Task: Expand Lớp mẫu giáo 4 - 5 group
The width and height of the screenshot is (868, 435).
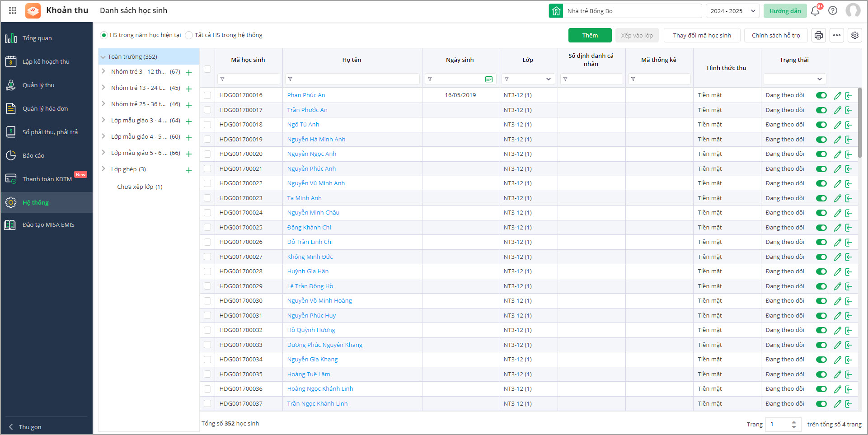Action: point(103,136)
